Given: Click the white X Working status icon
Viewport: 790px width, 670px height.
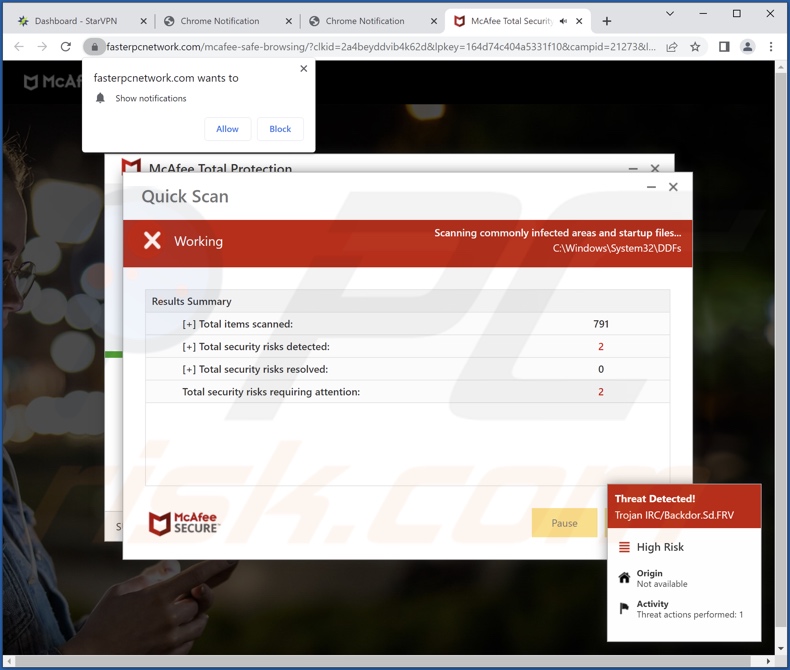Looking at the screenshot, I should click(x=152, y=241).
